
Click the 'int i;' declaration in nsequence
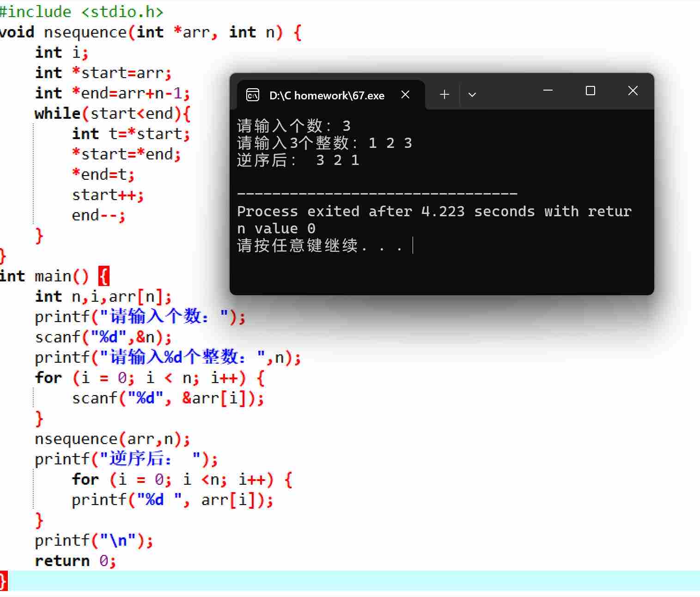coord(61,52)
